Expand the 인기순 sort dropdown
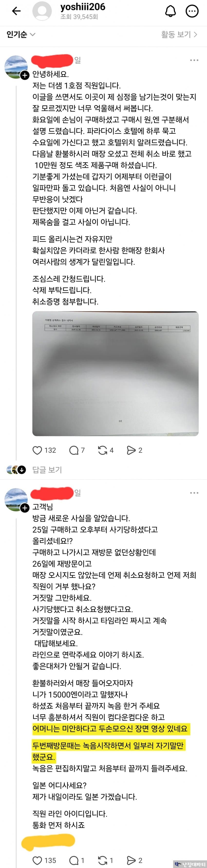The image size is (207, 868). (x=21, y=34)
